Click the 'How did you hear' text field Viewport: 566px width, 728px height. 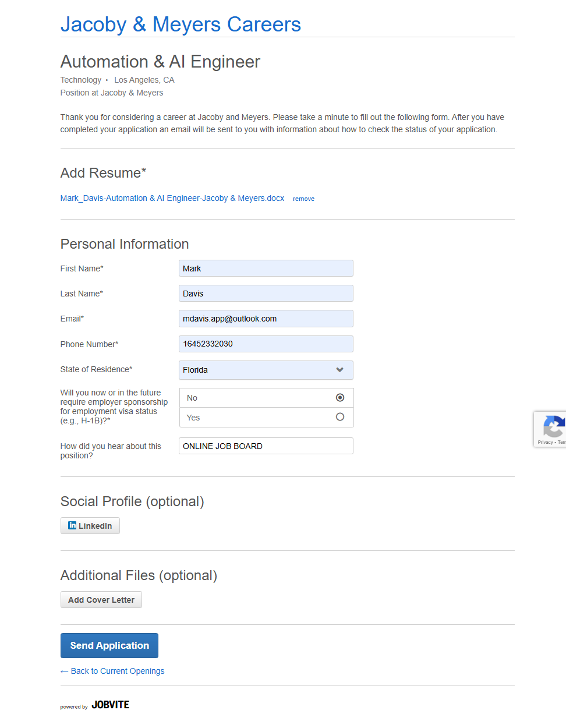point(266,446)
